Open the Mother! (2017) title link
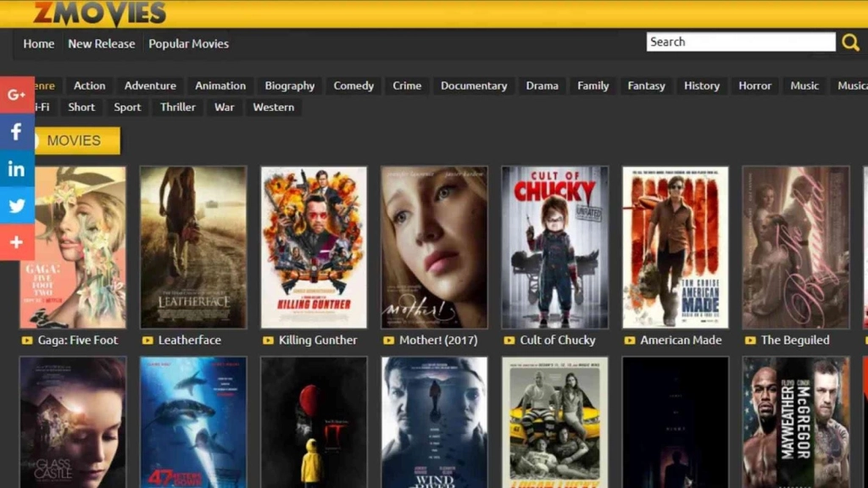Screen dimensions: 868x488 438,341
